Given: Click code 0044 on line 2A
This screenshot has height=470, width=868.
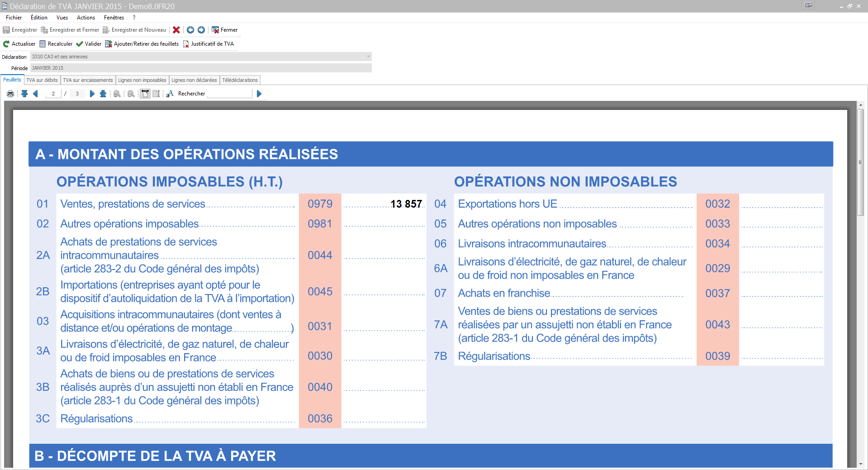Looking at the screenshot, I should pyautogui.click(x=320, y=255).
